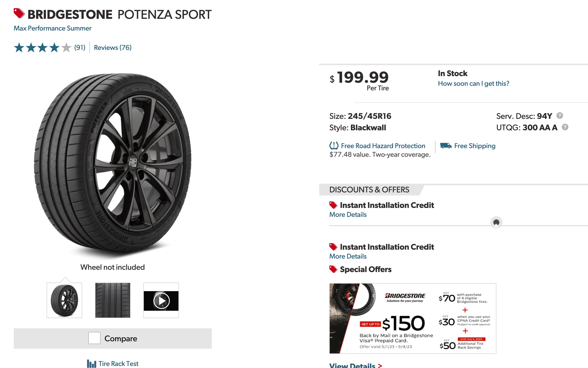Screen dimensions: 588x368
Task: Click the Max Performance Summer category link
Action: click(52, 28)
